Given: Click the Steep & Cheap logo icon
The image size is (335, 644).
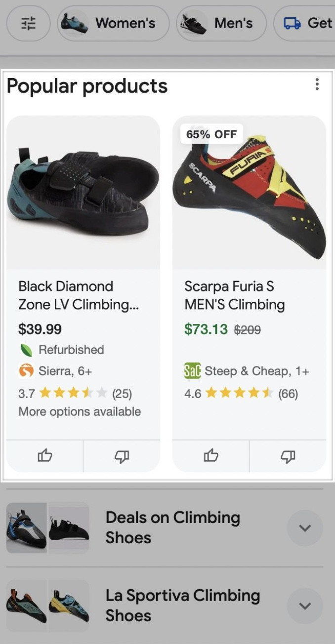Looking at the screenshot, I should click(192, 370).
